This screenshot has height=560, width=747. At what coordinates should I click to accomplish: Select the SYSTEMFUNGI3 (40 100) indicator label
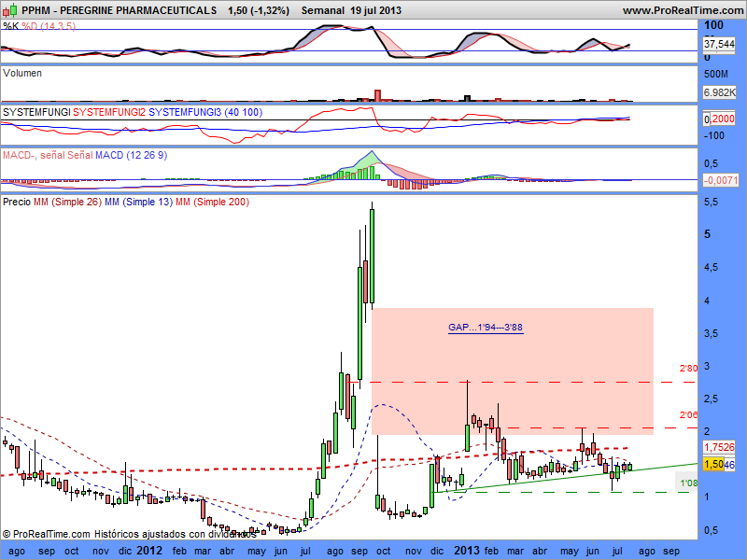(205, 112)
